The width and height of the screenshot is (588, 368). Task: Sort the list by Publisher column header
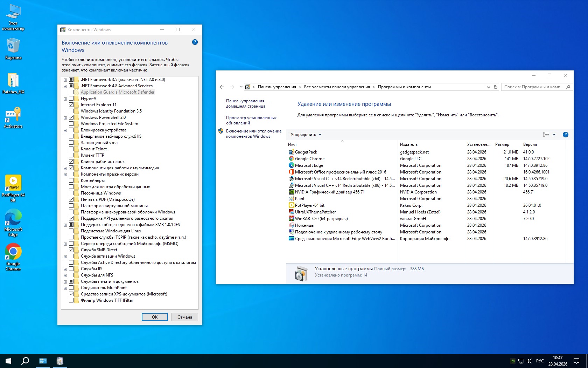point(409,144)
